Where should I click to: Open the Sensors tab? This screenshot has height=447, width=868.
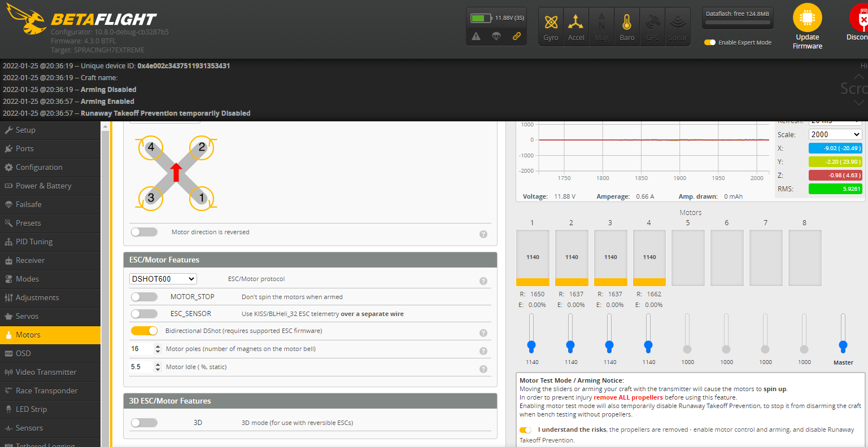click(50, 428)
